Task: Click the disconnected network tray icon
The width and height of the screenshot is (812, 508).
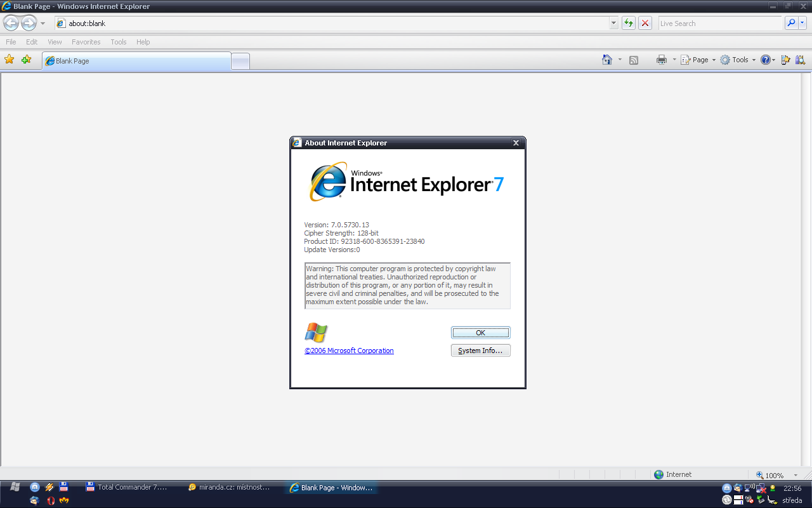Action: (x=761, y=488)
